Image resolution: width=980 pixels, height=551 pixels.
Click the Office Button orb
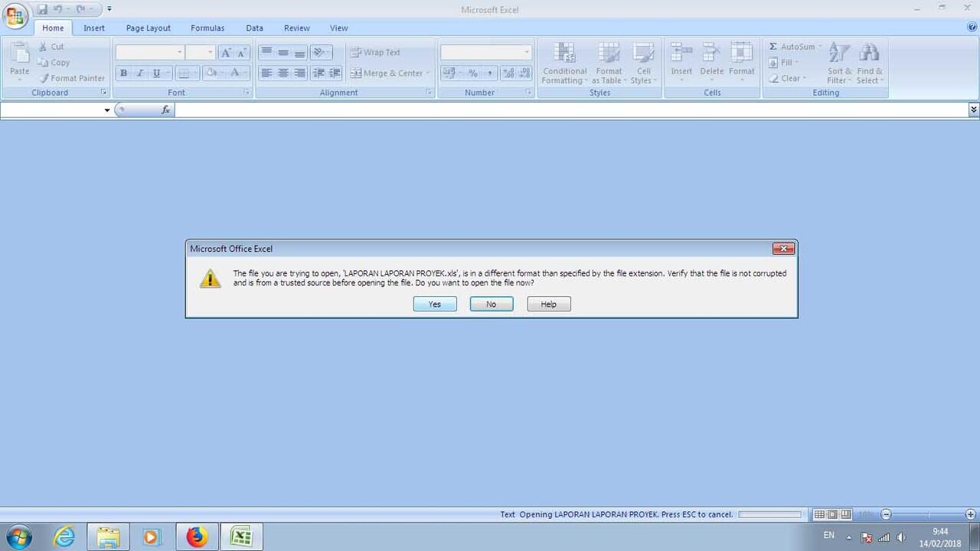click(15, 15)
